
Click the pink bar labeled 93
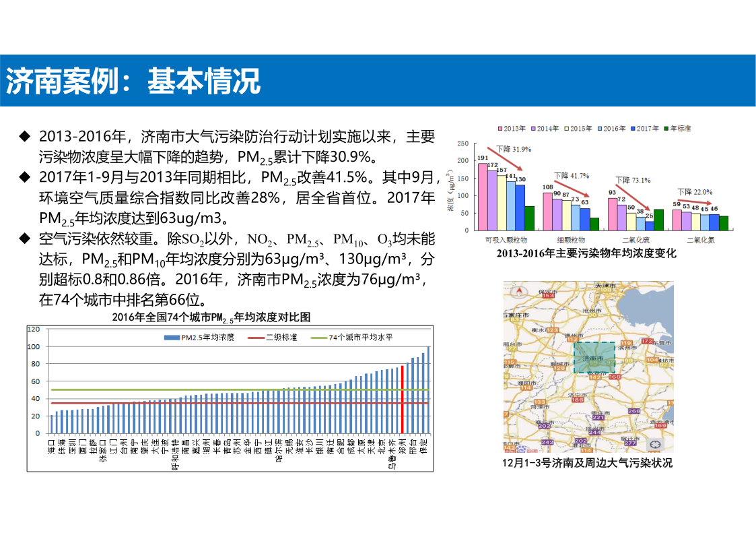[x=613, y=214]
